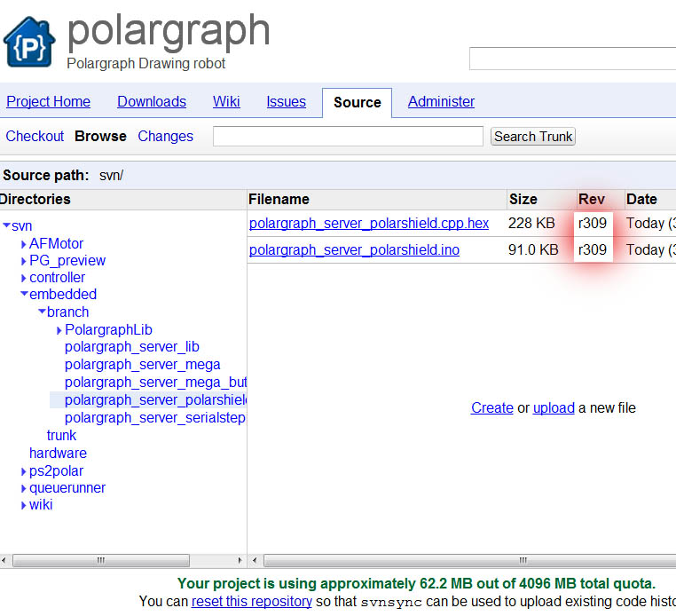The image size is (676, 616).
Task: Expand the controller directory arrow
Action: [24, 278]
